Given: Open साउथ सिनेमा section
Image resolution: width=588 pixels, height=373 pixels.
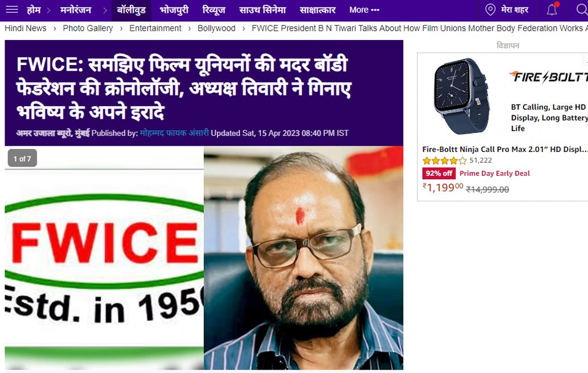Looking at the screenshot, I should 262,10.
